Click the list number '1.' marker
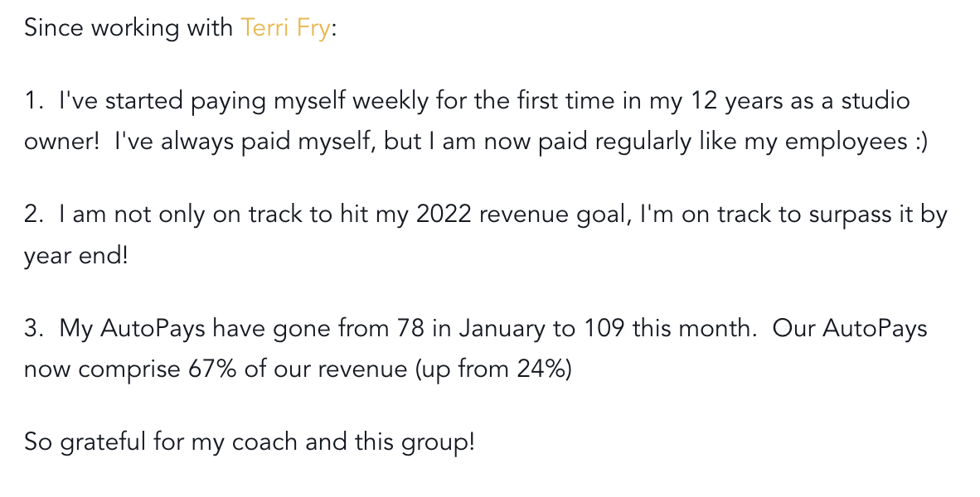Image resolution: width=980 pixels, height=497 pixels. coord(34,100)
